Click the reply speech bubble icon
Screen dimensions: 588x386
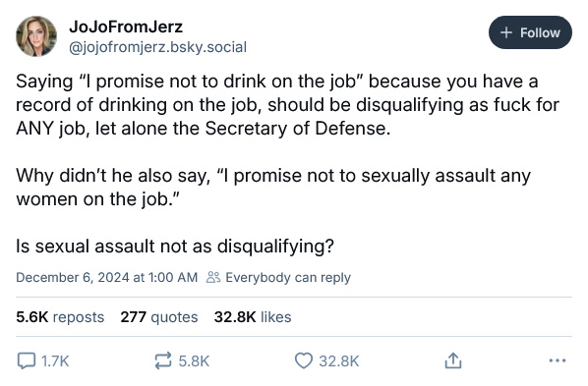pyautogui.click(x=27, y=360)
